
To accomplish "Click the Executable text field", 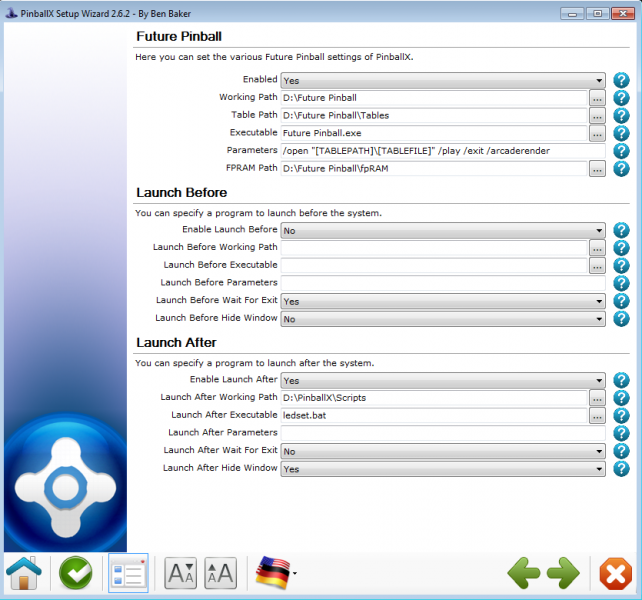I will [x=434, y=133].
